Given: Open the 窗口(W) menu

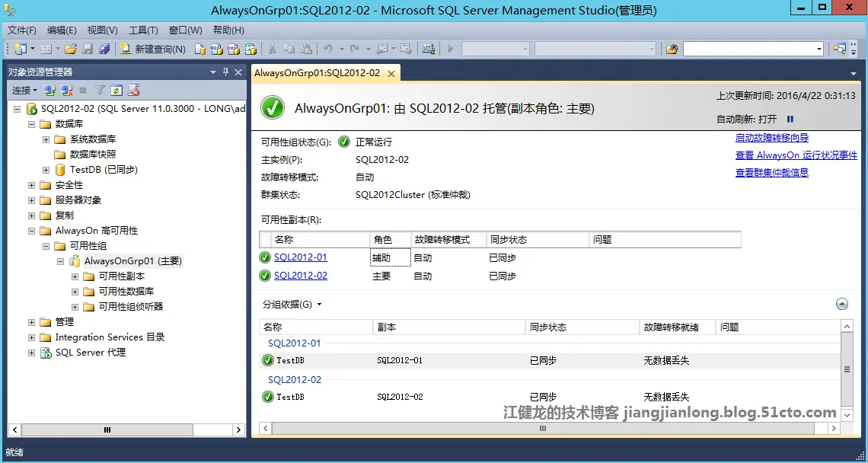Looking at the screenshot, I should (186, 30).
